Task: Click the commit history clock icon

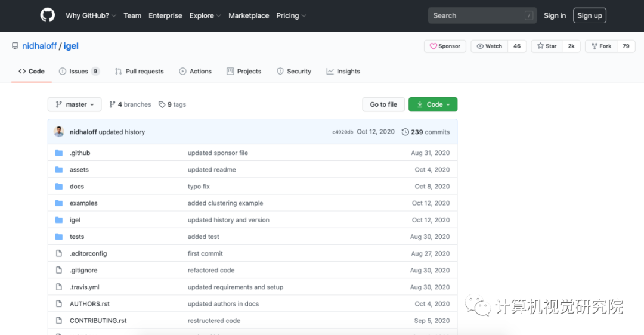Action: 405,132
